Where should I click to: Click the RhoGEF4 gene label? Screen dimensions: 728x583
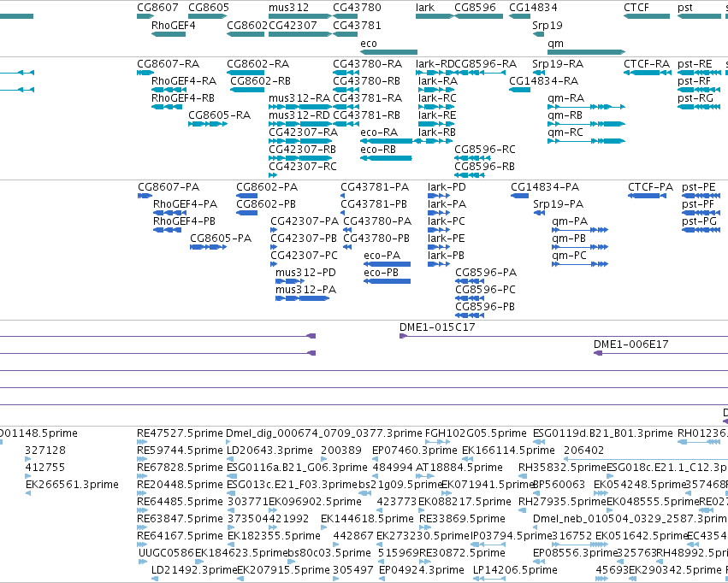pos(173,25)
